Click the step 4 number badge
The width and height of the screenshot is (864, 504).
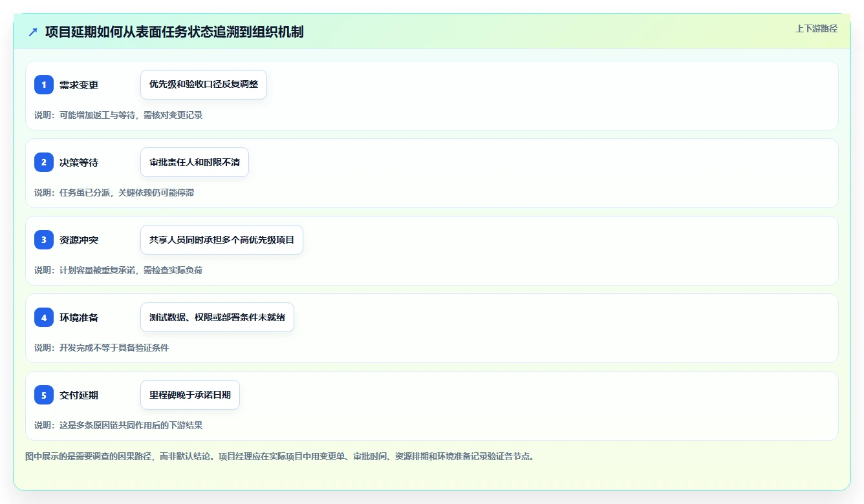click(44, 317)
